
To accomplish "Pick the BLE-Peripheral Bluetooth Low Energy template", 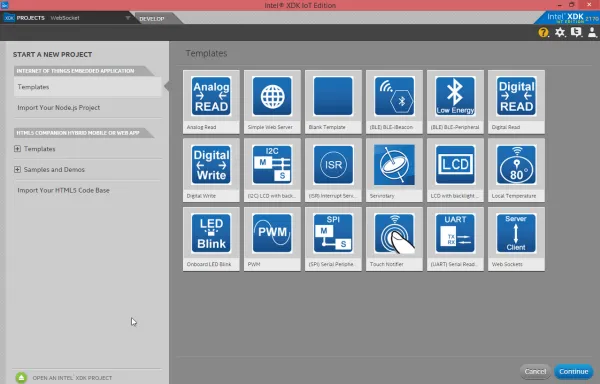I will pyautogui.click(x=455, y=96).
